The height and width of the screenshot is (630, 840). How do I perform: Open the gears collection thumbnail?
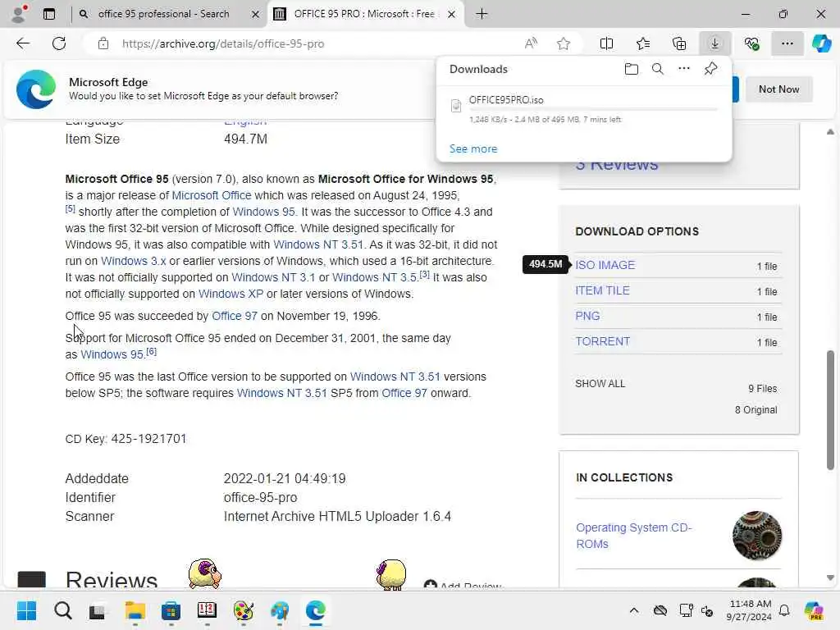point(756,536)
